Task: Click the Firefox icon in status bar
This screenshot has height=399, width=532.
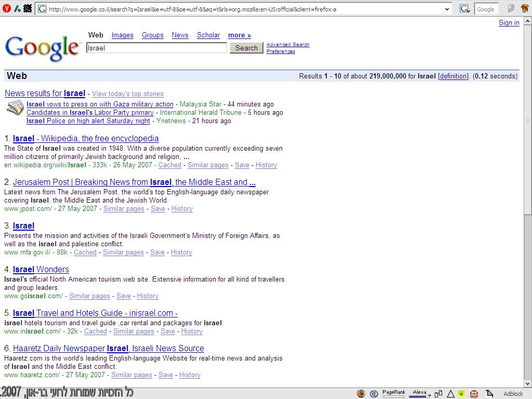Action: pos(361,393)
